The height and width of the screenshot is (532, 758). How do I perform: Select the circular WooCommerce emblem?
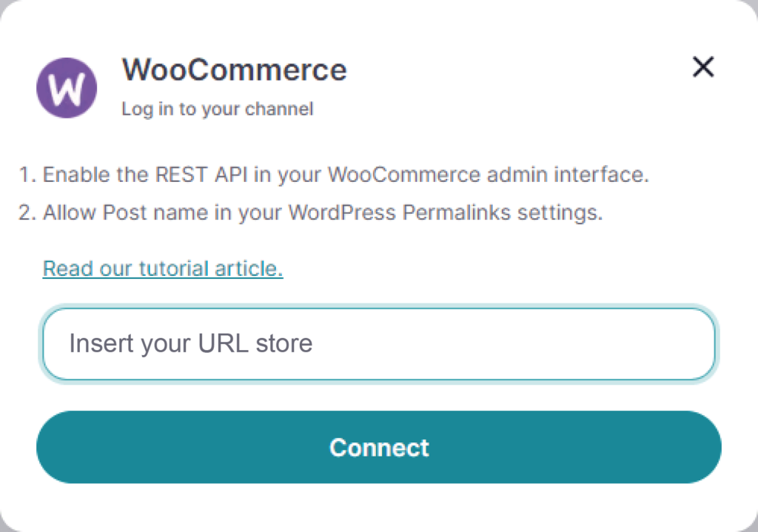coord(67,87)
